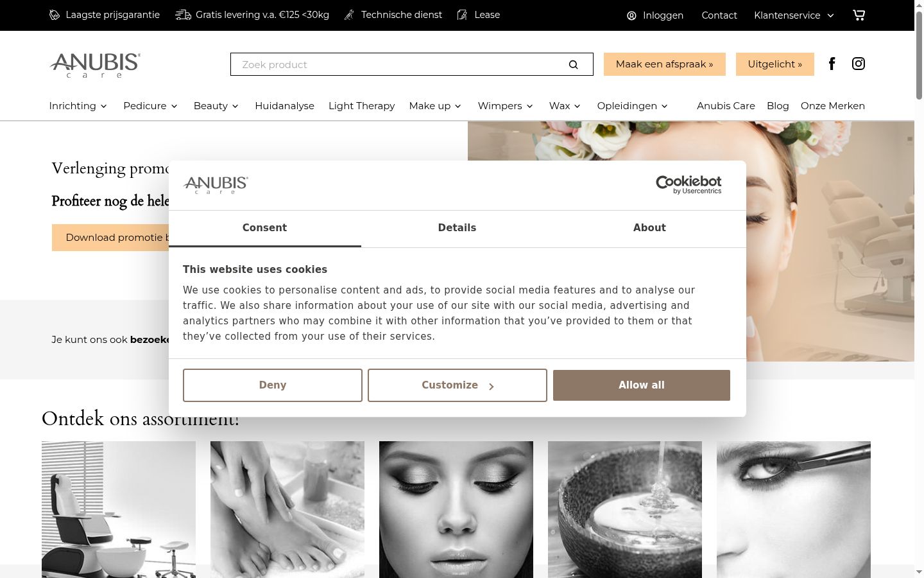This screenshot has height=578, width=924.
Task: Open the Contact link
Action: [x=719, y=15]
